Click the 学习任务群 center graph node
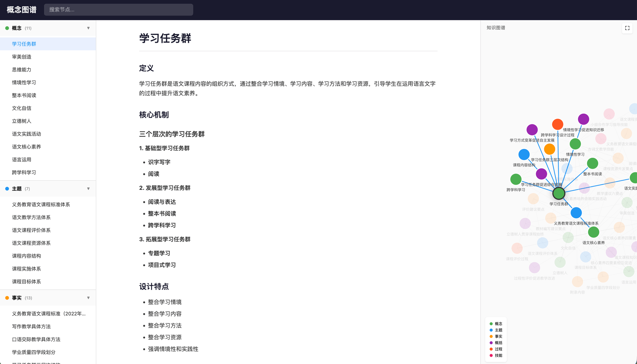 [559, 193]
